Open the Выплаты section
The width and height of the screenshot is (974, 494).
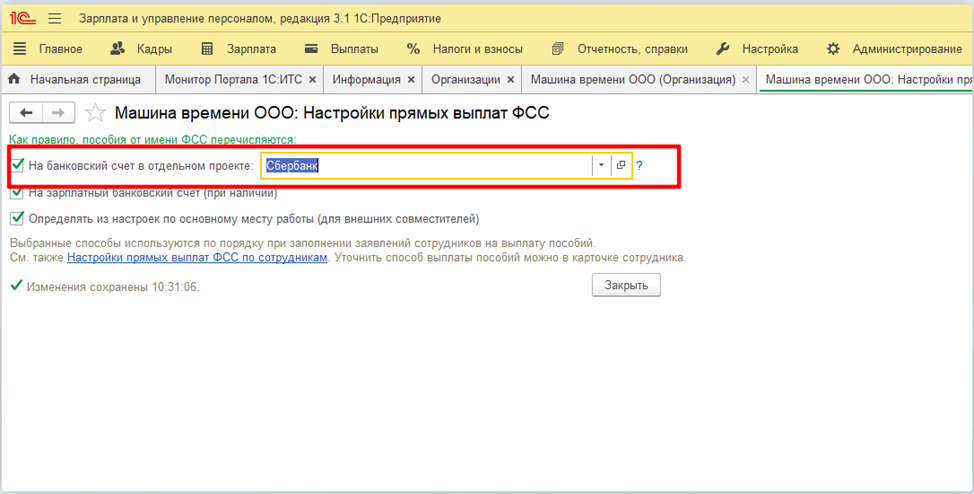(x=342, y=48)
